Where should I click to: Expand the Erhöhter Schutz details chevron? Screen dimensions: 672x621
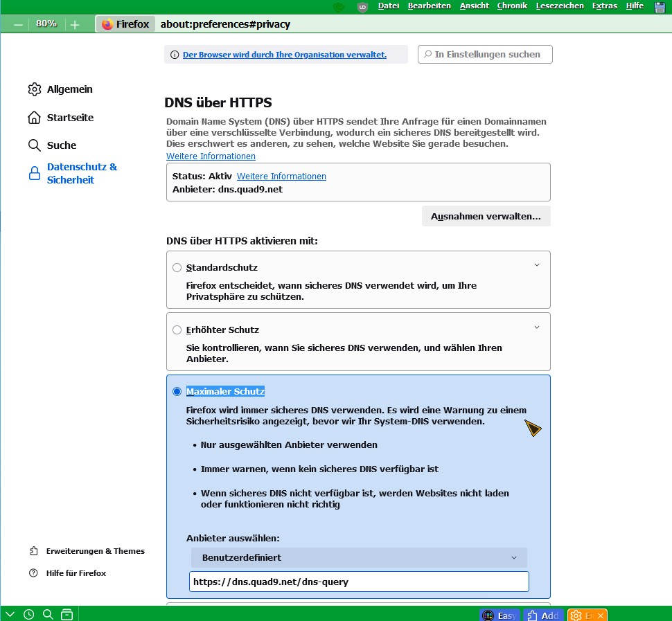click(x=537, y=327)
